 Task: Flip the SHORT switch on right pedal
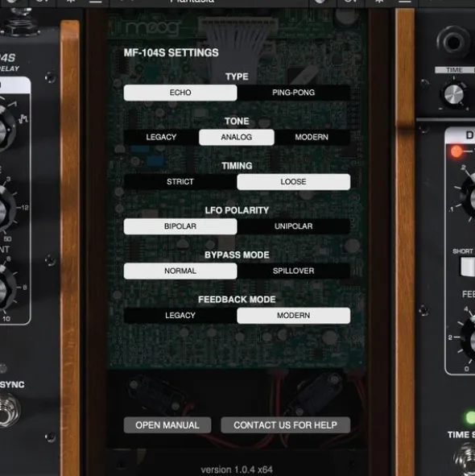(x=468, y=267)
